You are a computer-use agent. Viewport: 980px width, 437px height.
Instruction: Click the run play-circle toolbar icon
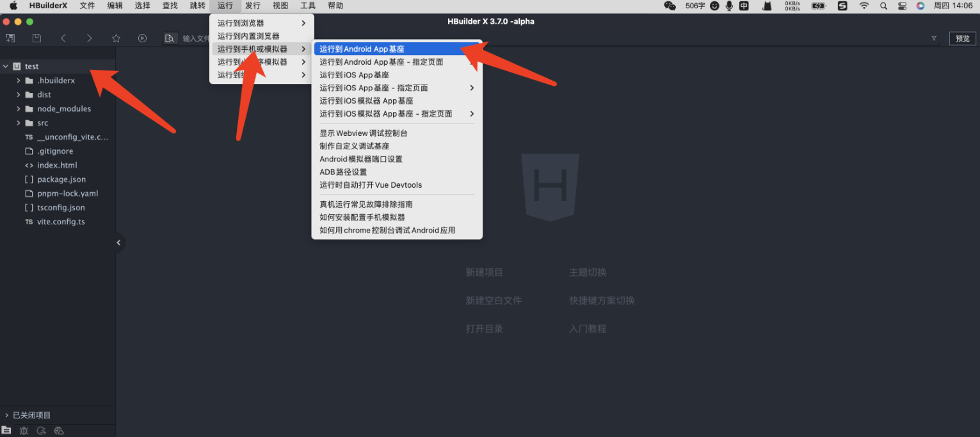tap(142, 38)
